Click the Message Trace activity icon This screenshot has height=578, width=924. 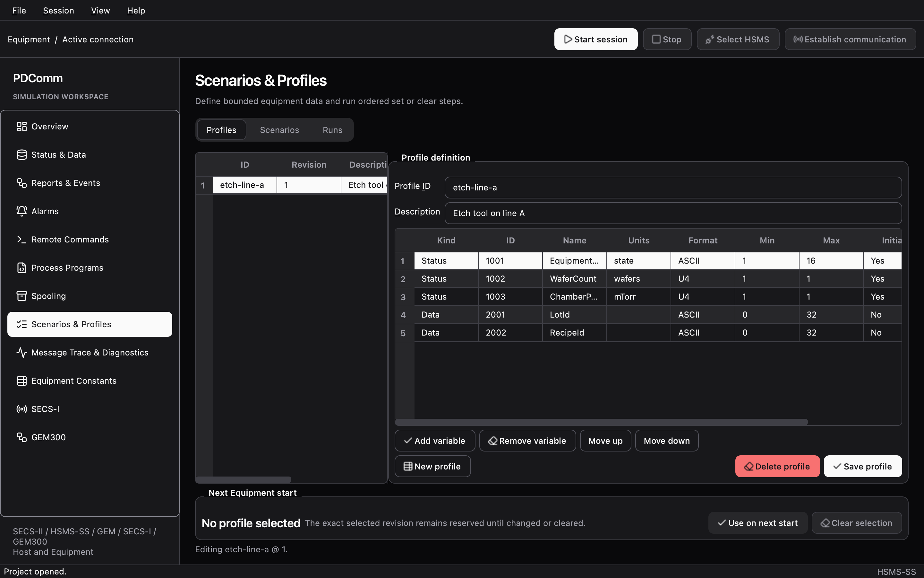coord(21,353)
